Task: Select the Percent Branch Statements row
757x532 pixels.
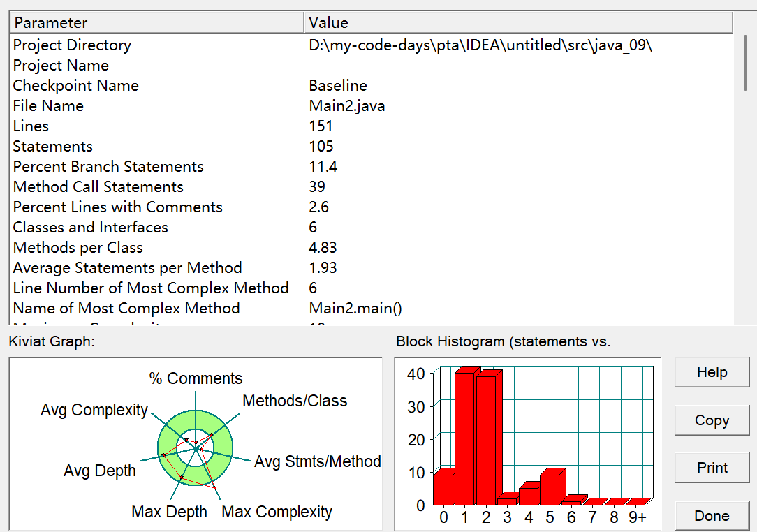Action: point(372,167)
